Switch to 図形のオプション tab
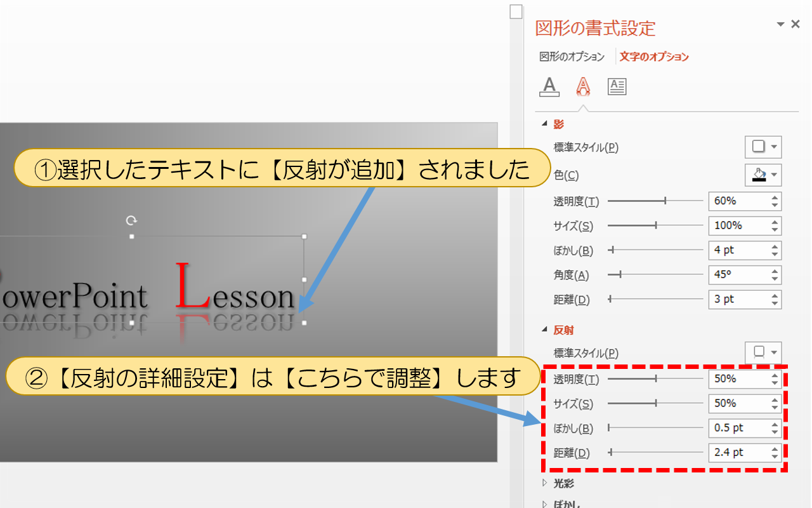 pos(572,57)
